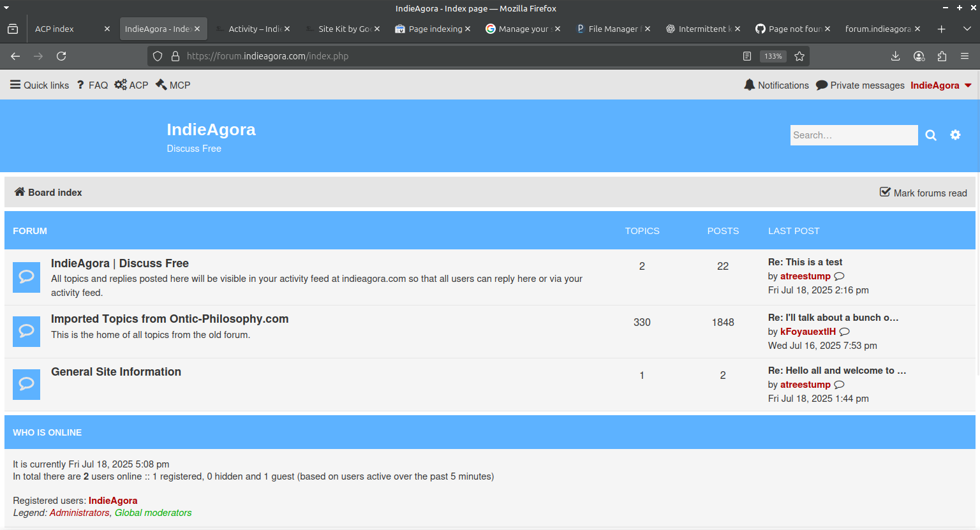This screenshot has width=980, height=530.
Task: Reload the current page
Action: 61,56
